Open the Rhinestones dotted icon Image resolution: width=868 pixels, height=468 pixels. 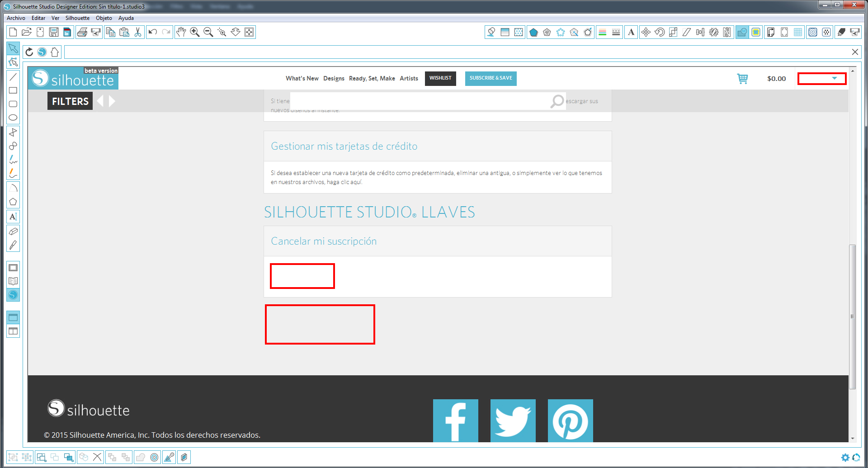pos(826,32)
